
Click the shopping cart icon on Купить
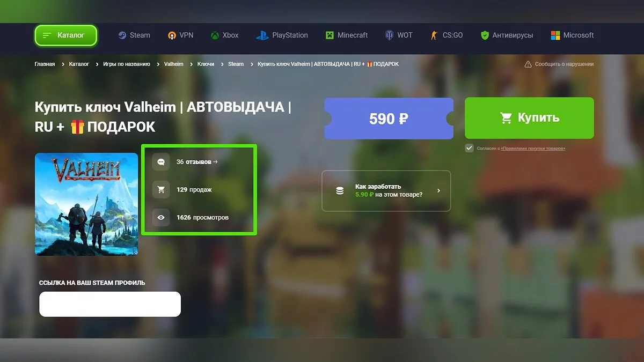(x=506, y=118)
